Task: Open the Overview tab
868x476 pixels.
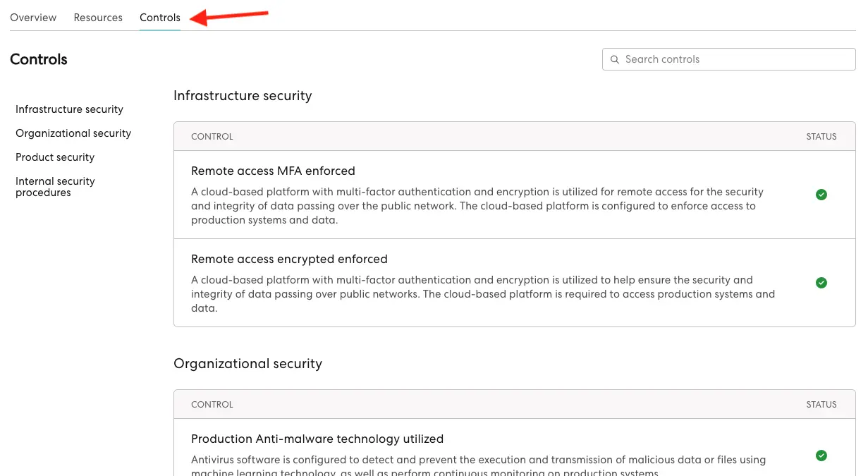Action: (33, 18)
